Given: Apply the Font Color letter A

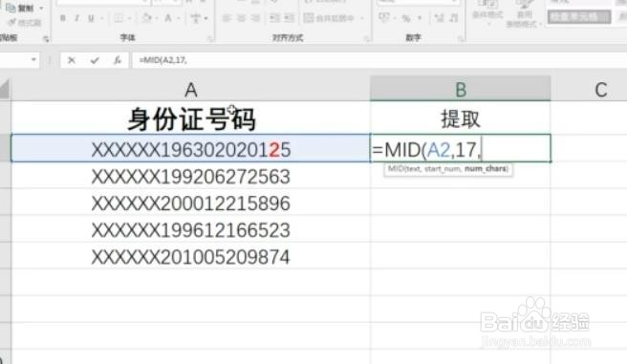Looking at the screenshot, I should (x=168, y=18).
